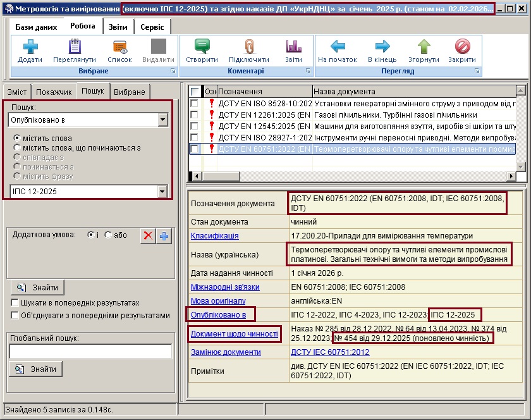Click the Додати plus icon
The image size is (531, 420).
[30, 47]
